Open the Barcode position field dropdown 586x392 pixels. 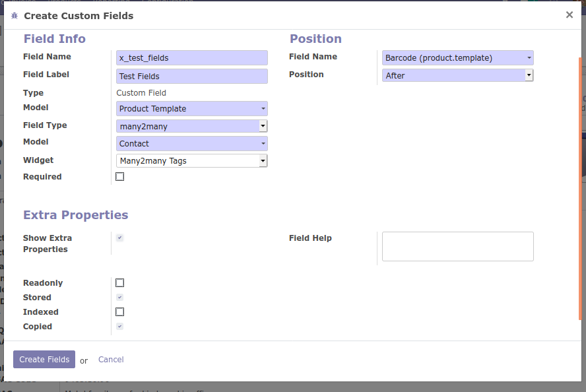pyautogui.click(x=457, y=58)
